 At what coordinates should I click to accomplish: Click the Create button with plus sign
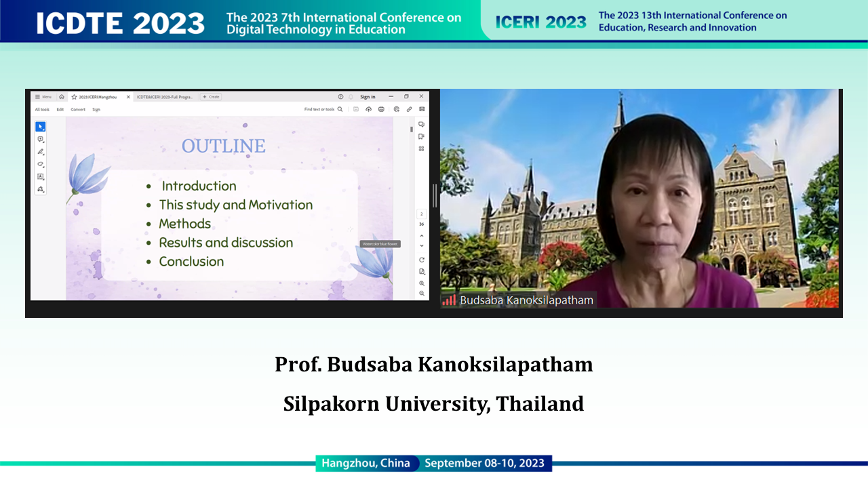coord(210,97)
